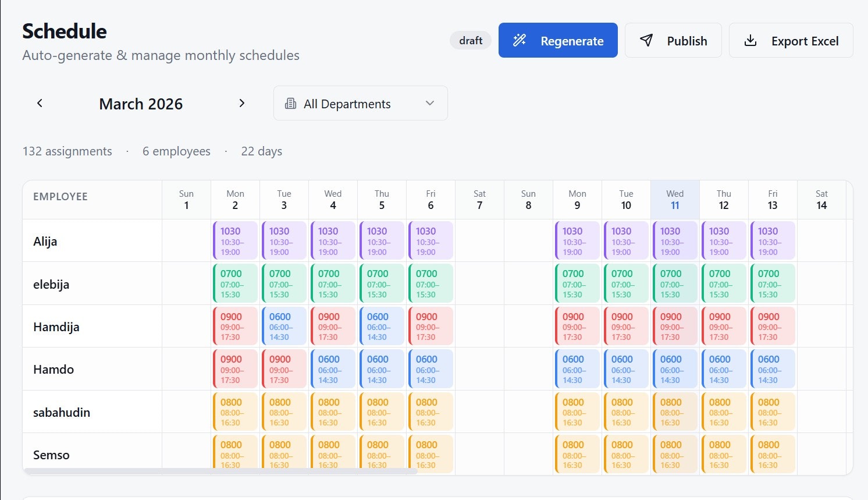Click the employee name elebija
The width and height of the screenshot is (868, 500).
(x=51, y=284)
